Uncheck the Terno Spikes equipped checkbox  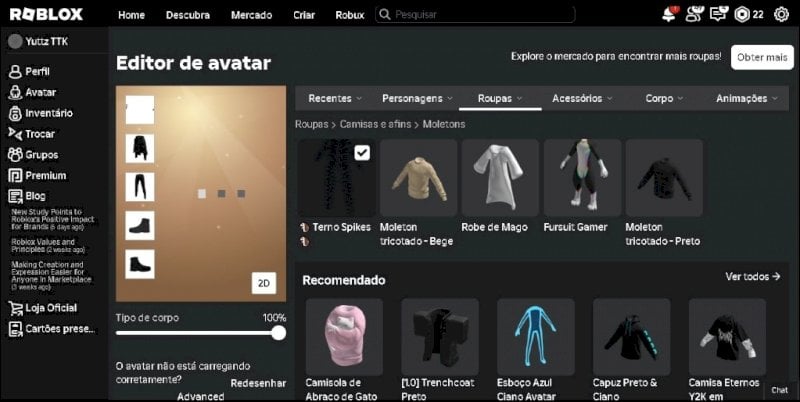click(x=362, y=153)
